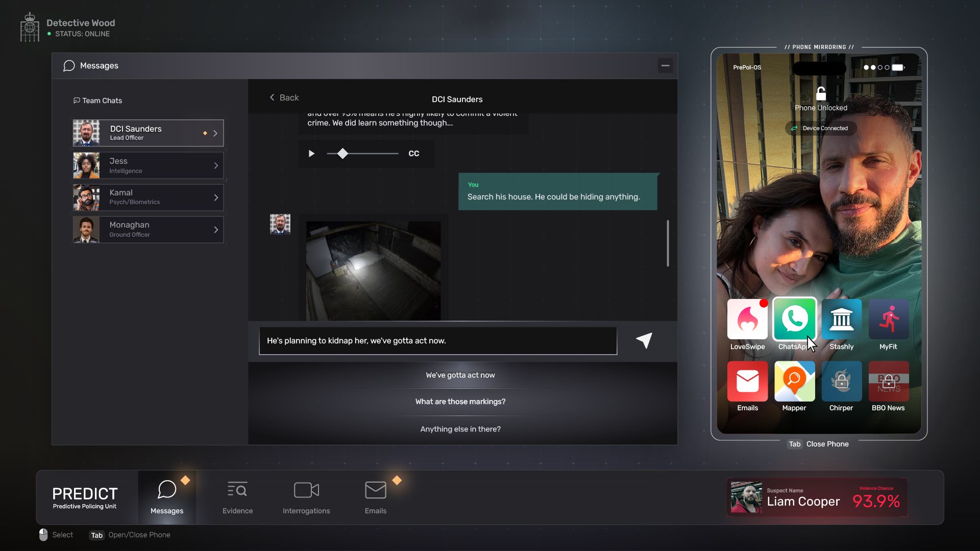Open the phone Emails app icon
980x551 pixels.
(x=747, y=381)
